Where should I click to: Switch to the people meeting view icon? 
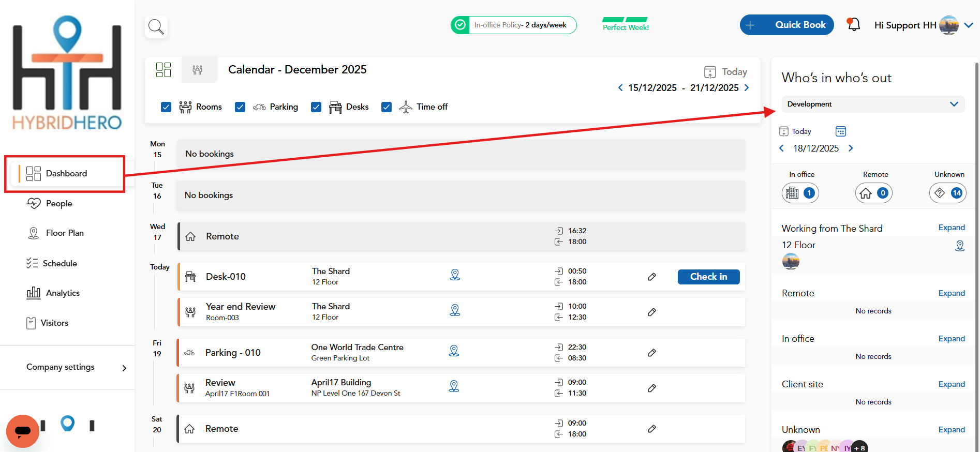(x=198, y=70)
